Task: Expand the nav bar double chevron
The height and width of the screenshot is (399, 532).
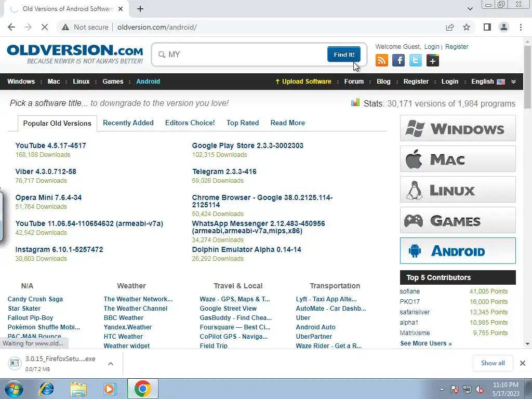Action: coord(513,82)
